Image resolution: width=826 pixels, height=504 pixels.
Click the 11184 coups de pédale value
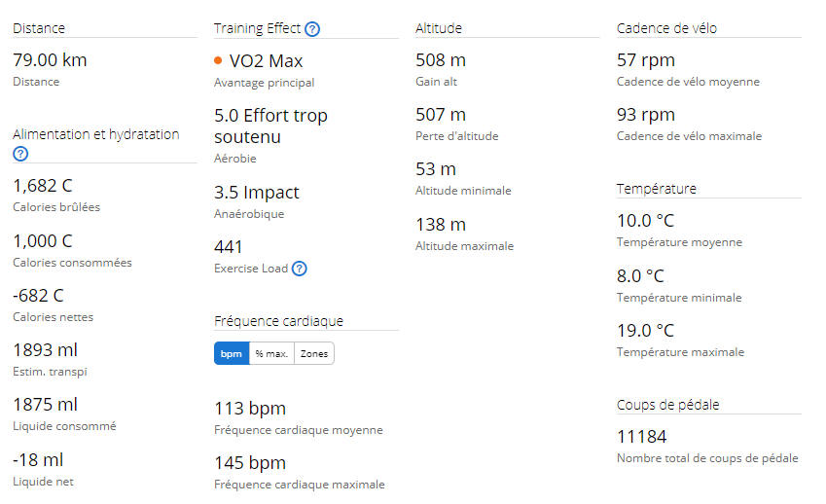click(x=641, y=437)
